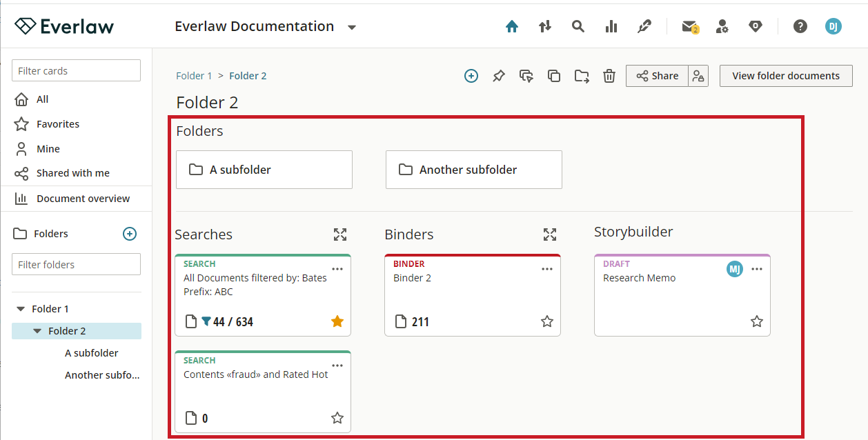868x440 pixels.
Task: Open the data transfer arrows icon
Action: coord(545,27)
